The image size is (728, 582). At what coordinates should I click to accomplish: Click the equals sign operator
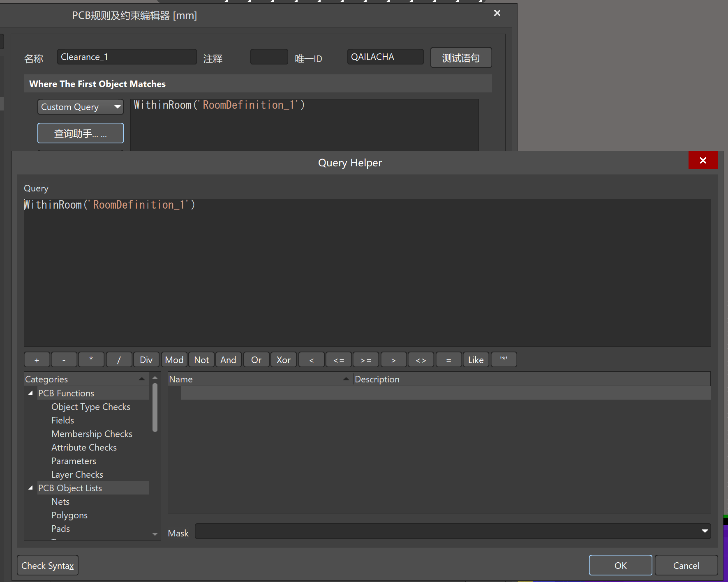[x=448, y=360]
